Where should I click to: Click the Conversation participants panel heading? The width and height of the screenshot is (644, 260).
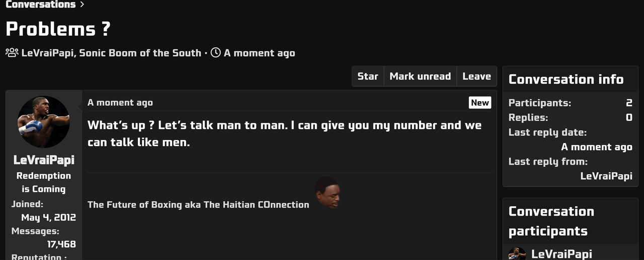(x=551, y=221)
